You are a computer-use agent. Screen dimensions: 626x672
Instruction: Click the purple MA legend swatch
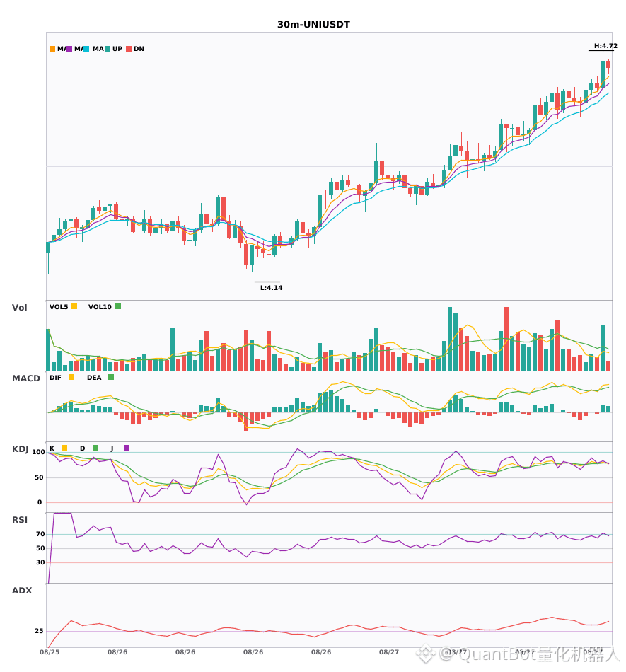point(69,49)
